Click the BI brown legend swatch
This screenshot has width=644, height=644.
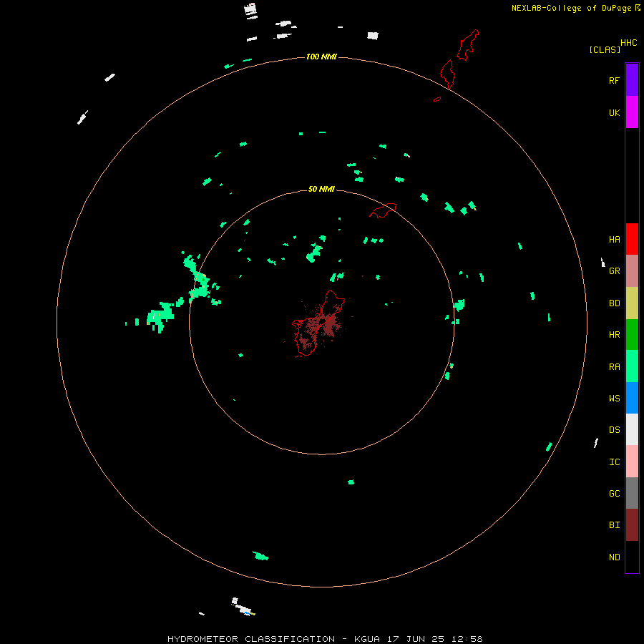pyautogui.click(x=632, y=525)
